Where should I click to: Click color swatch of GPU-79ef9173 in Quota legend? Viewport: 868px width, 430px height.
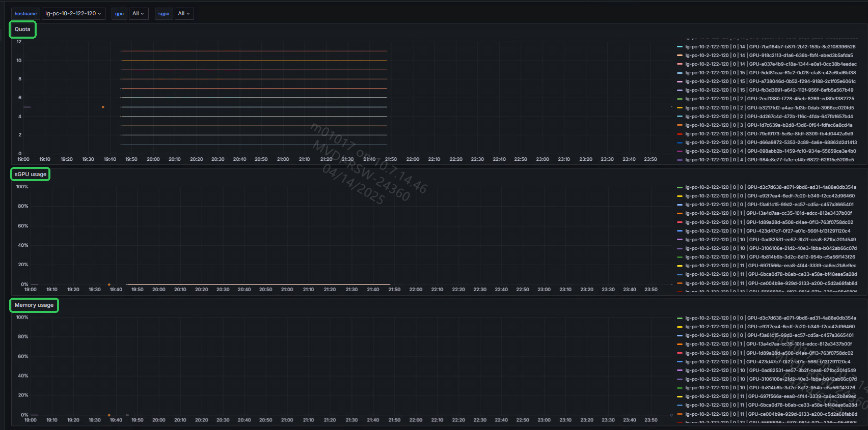[680, 134]
